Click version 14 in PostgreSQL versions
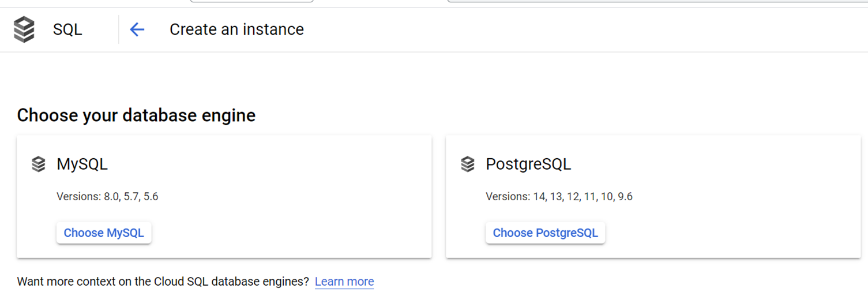This screenshot has width=868, height=303. point(539,197)
